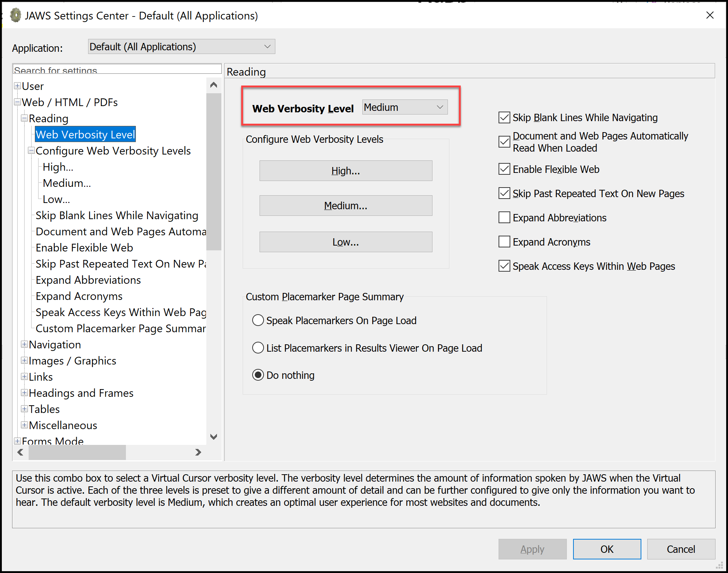Click the tree horizontal scroll right arrow
Viewport: 728px width, 573px height.
(x=198, y=452)
